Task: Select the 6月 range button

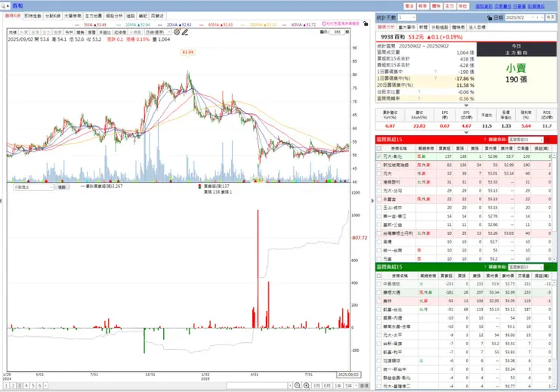Action: (x=327, y=386)
